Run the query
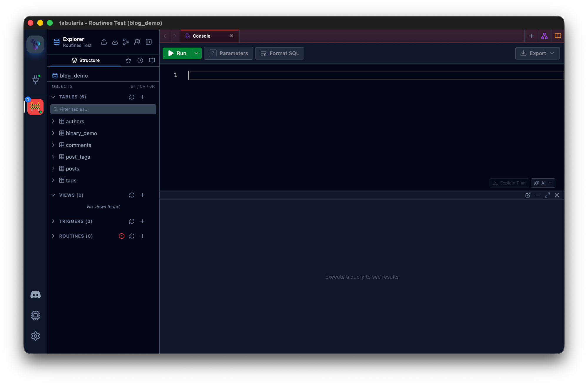 (177, 53)
